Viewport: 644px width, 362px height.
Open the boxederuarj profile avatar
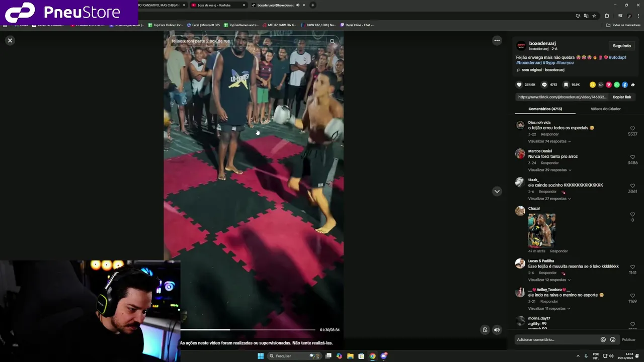pos(521,46)
